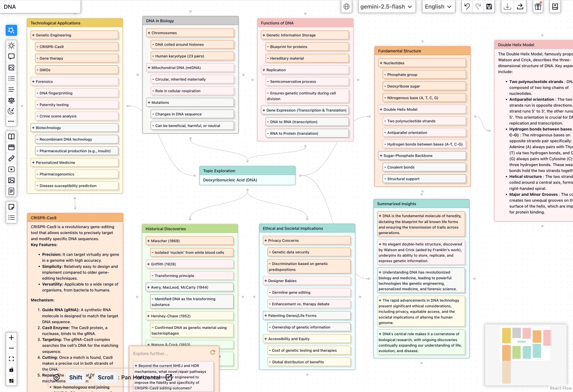Click the zoom in plus button
Viewport: 573px width, 392px height.
pos(11,338)
